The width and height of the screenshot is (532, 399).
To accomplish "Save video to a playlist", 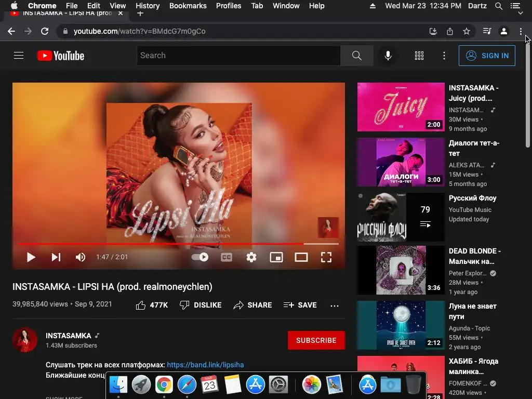I will [x=300, y=305].
